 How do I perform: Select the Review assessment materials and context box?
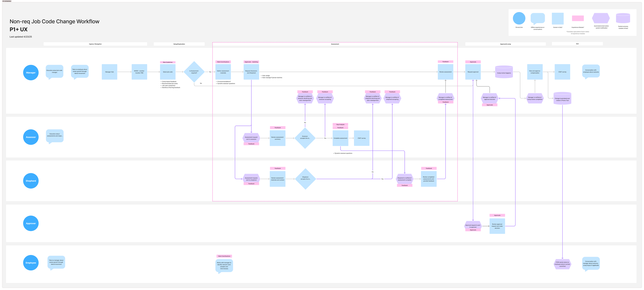[x=277, y=179]
